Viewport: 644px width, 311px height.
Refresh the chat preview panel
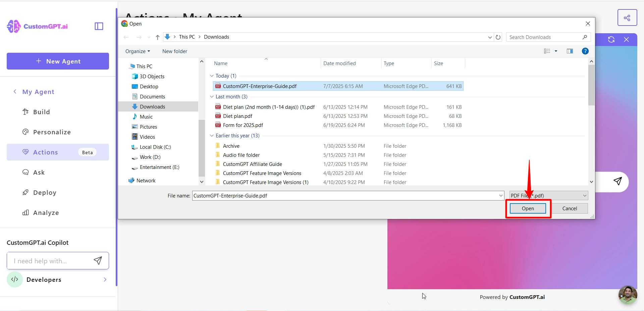611,40
